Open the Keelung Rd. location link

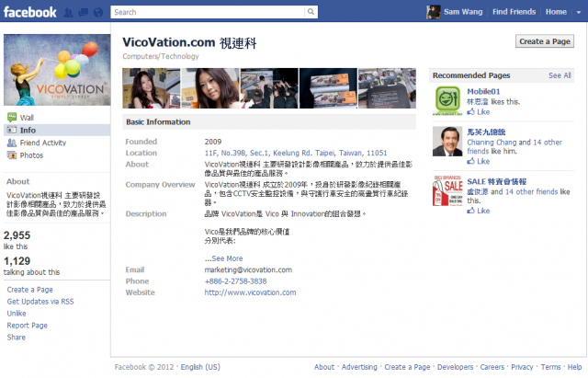[296, 153]
